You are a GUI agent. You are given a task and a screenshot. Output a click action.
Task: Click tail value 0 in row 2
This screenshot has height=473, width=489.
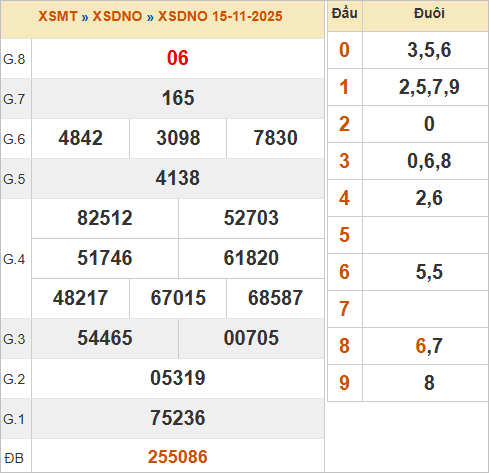click(x=429, y=124)
